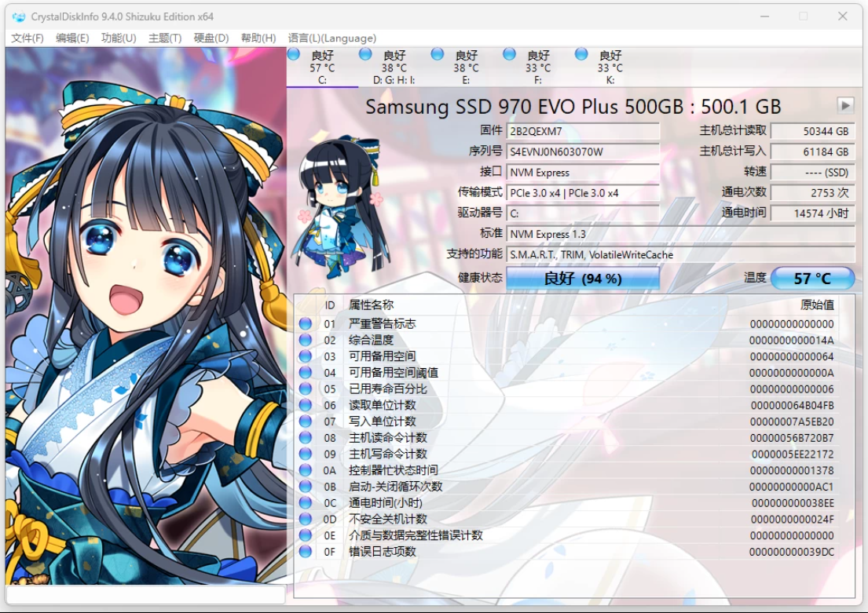Viewport: 868px width, 613px height.
Task: Click status orb of attribute 02 综合温度
Action: [x=305, y=340]
